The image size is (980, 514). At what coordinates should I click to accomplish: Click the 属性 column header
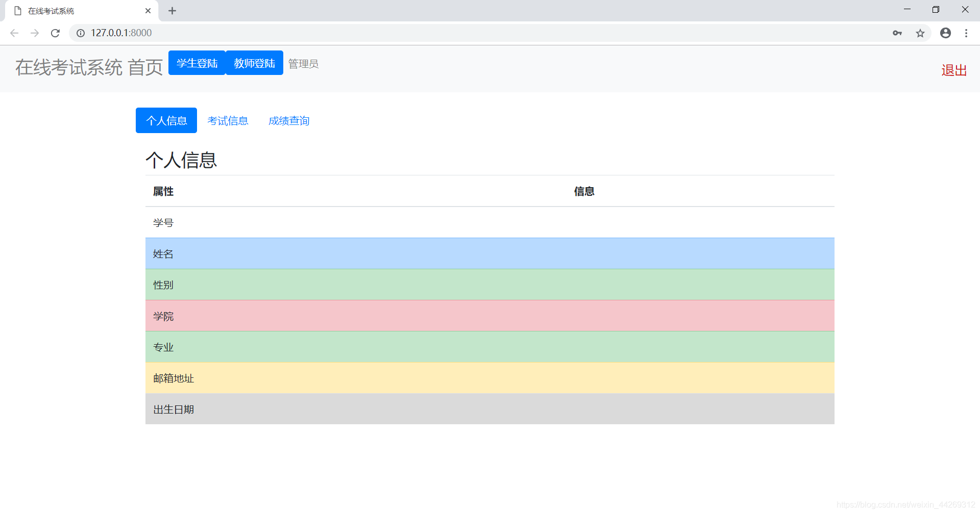click(163, 191)
